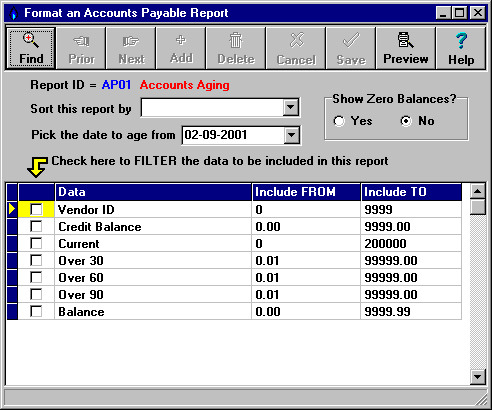
Task: Click the Find magnifier toolbar button
Action: [x=31, y=48]
